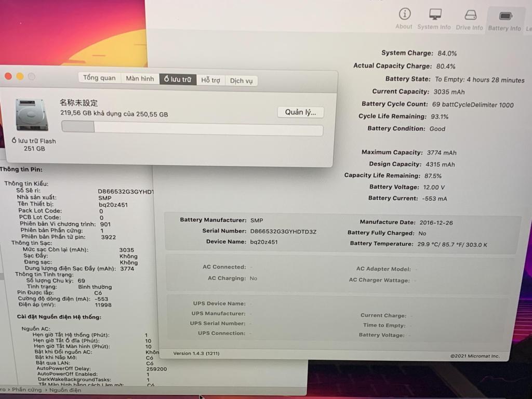Open the About toolbar icon

point(404,19)
